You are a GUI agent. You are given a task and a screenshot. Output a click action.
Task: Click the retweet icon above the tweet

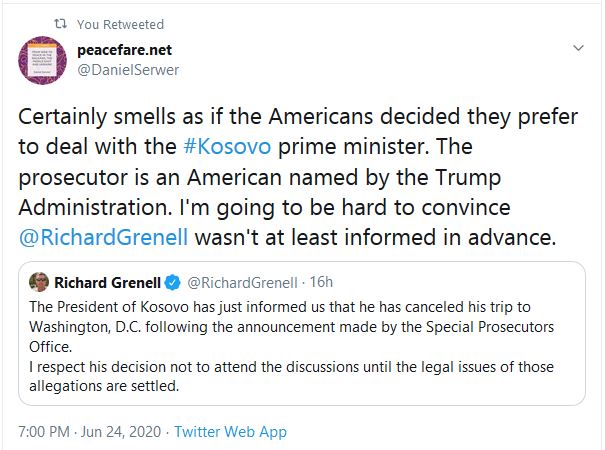(58, 24)
